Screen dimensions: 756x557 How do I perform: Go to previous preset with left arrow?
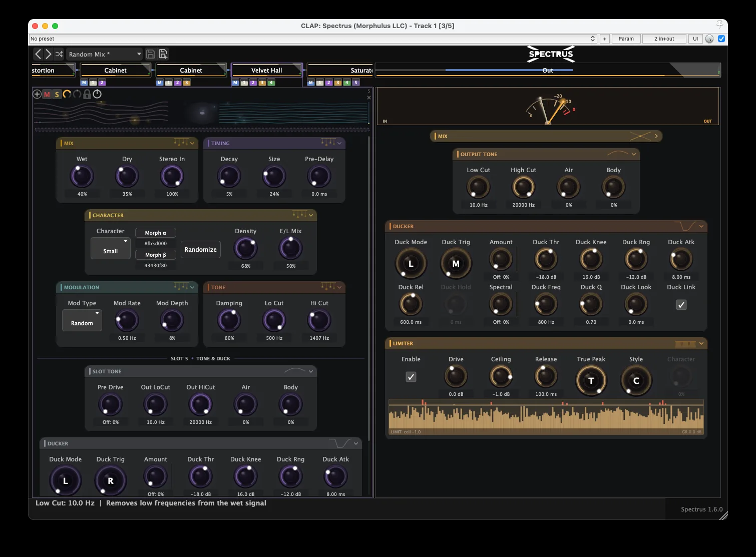point(38,54)
